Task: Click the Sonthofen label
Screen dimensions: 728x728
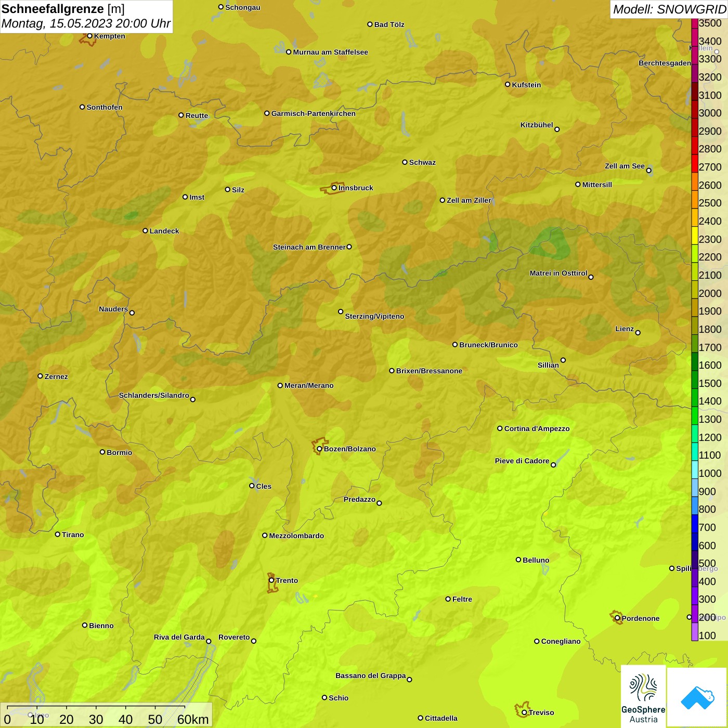Action: coord(105,107)
